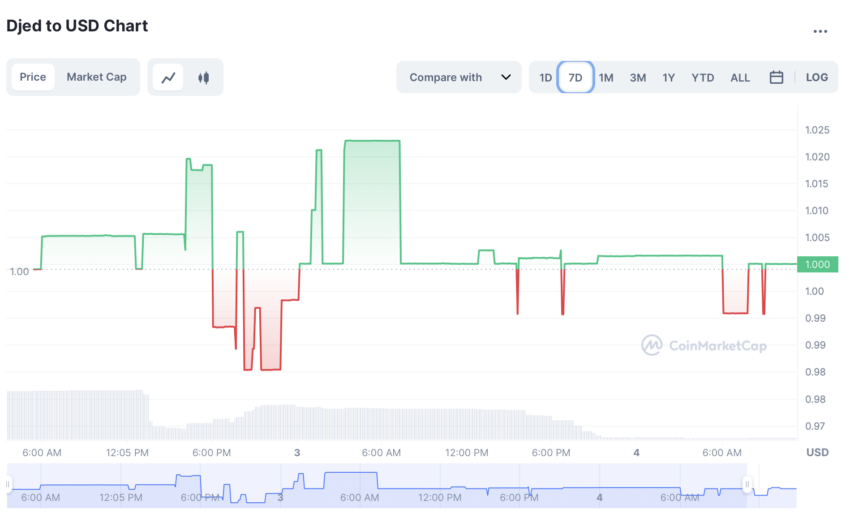The height and width of the screenshot is (518, 850).
Task: Select the 1M time range
Action: click(606, 77)
